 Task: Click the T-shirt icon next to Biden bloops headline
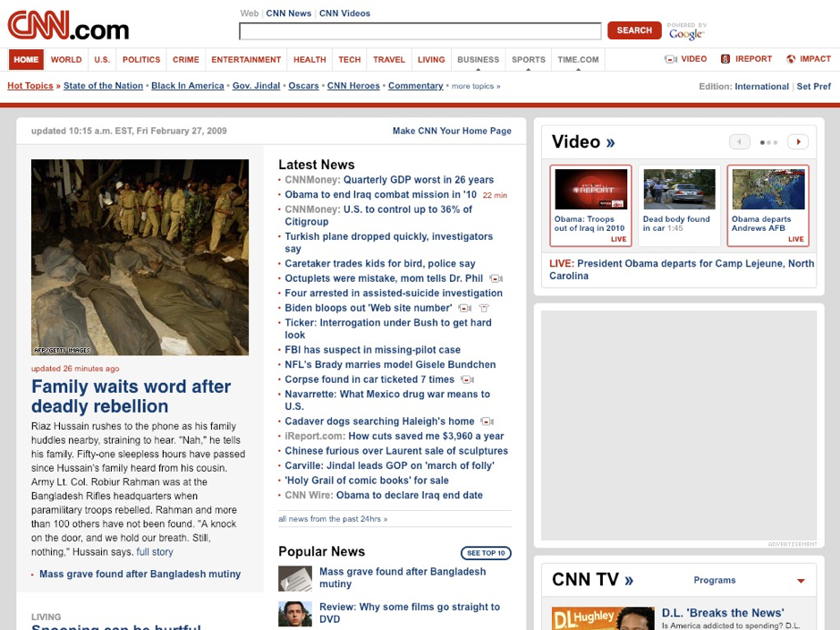(484, 309)
